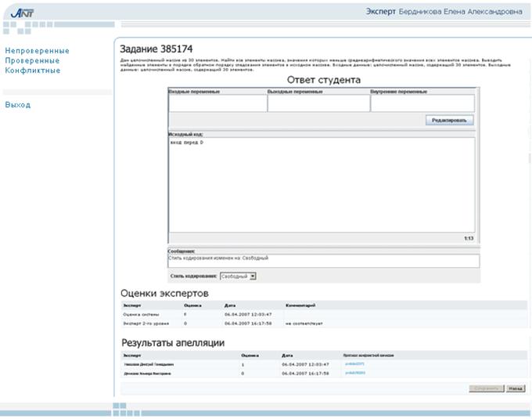Click inside the source code editor area

click(322, 185)
